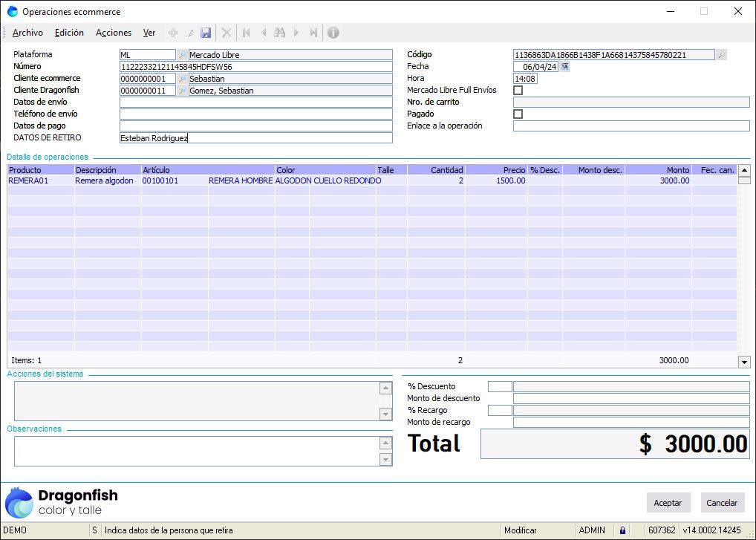Click the ADMIN user in status bar
The image size is (756, 540).
click(592, 530)
